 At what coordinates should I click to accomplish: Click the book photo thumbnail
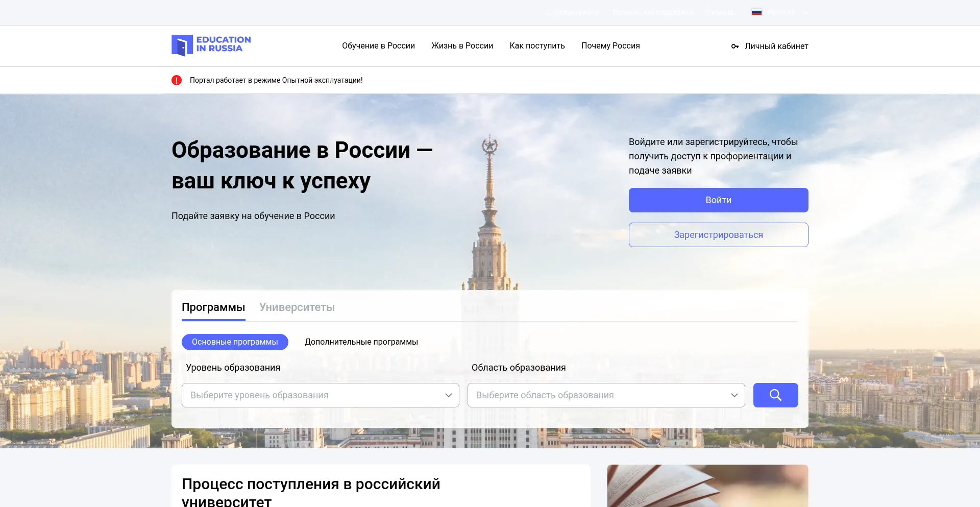tap(707, 486)
